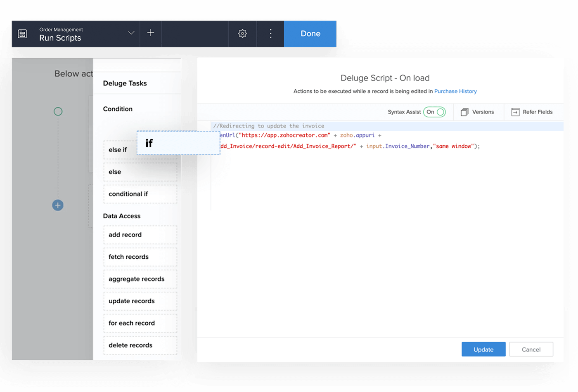Click the comment line 'Redirecting to update the invoice'

pos(269,126)
